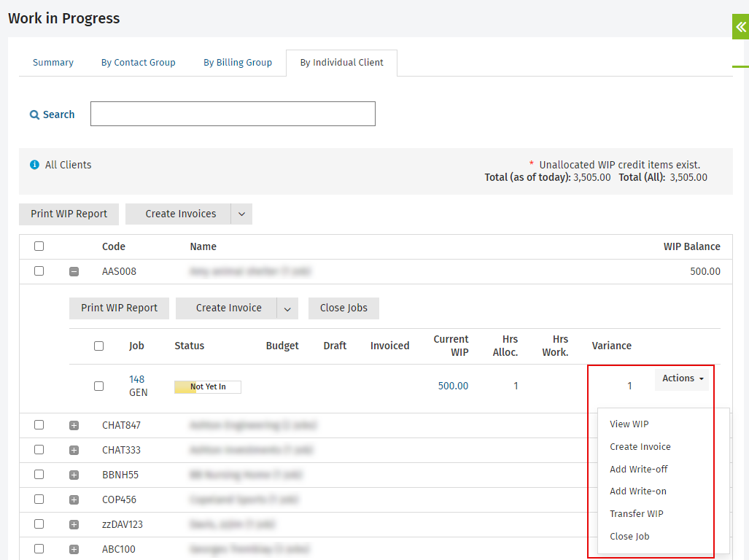Switch to the Summary tab
The width and height of the screenshot is (749, 560).
pos(53,63)
